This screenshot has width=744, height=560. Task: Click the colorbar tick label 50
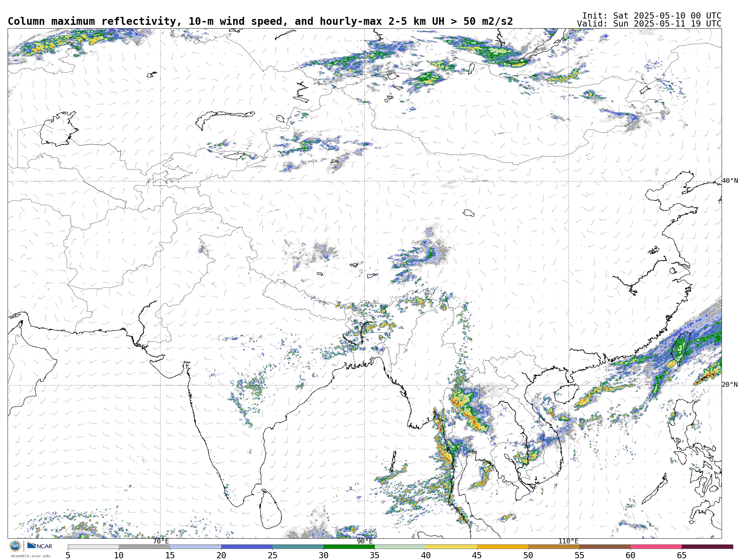click(x=528, y=556)
